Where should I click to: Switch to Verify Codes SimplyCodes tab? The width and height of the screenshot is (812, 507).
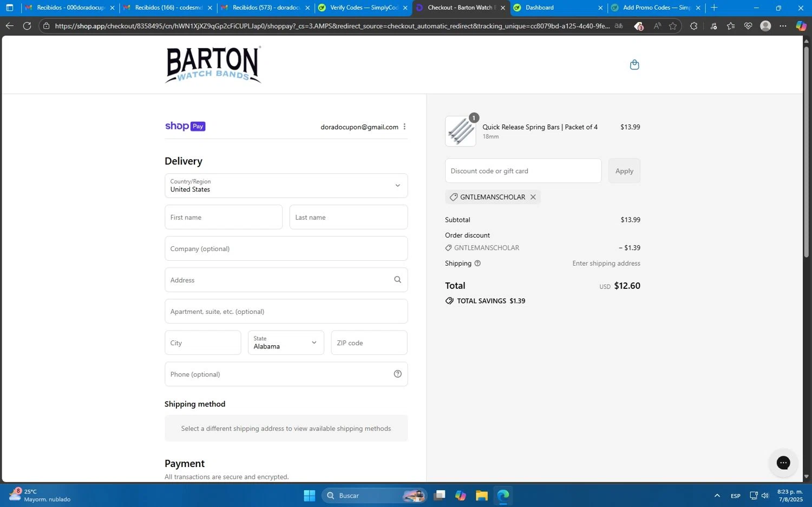coord(363,8)
